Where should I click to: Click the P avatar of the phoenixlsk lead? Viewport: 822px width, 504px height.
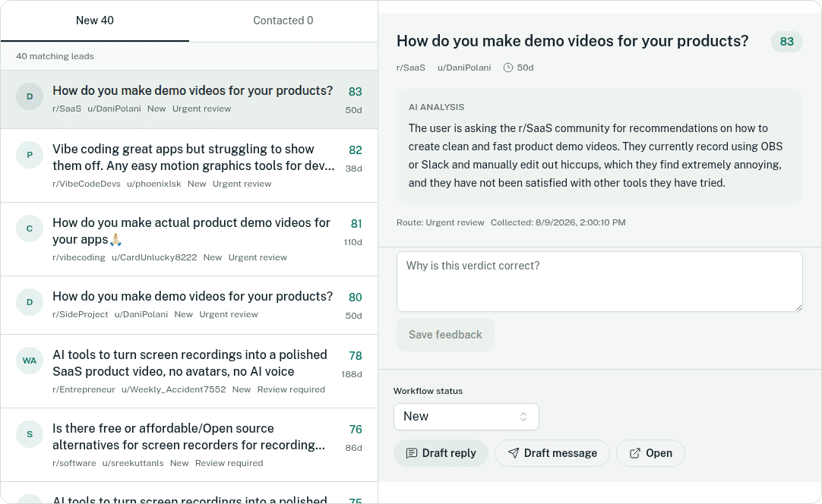coord(30,155)
